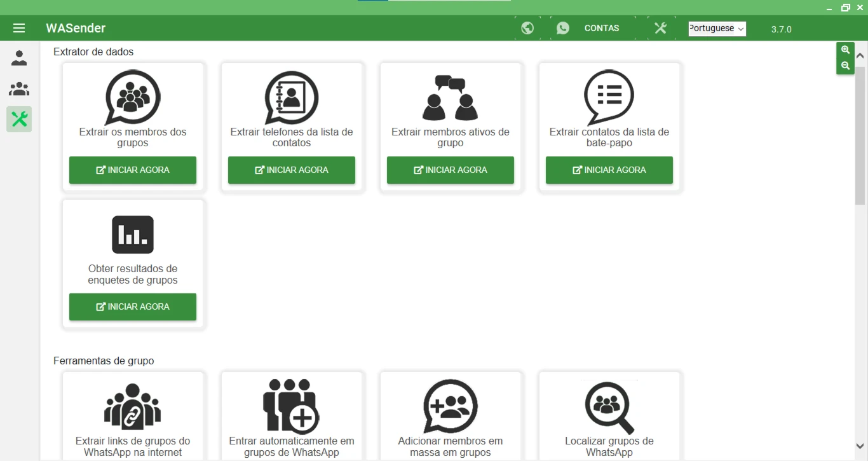Screen dimensions: 868x461
Task: Click the 'Ferramentas de grupo' heading
Action: [x=104, y=361]
